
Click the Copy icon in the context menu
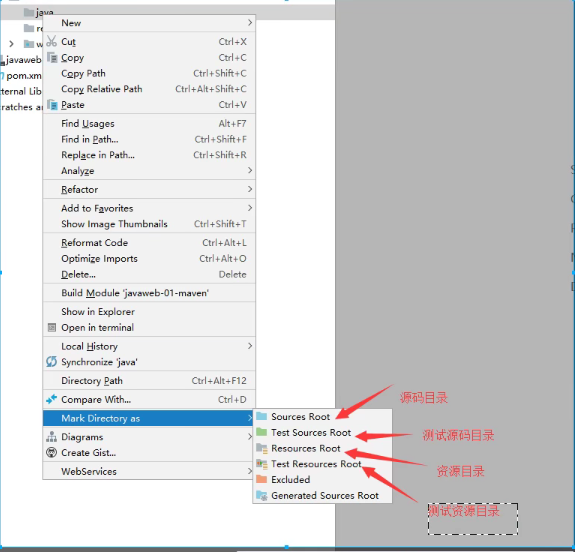click(52, 58)
